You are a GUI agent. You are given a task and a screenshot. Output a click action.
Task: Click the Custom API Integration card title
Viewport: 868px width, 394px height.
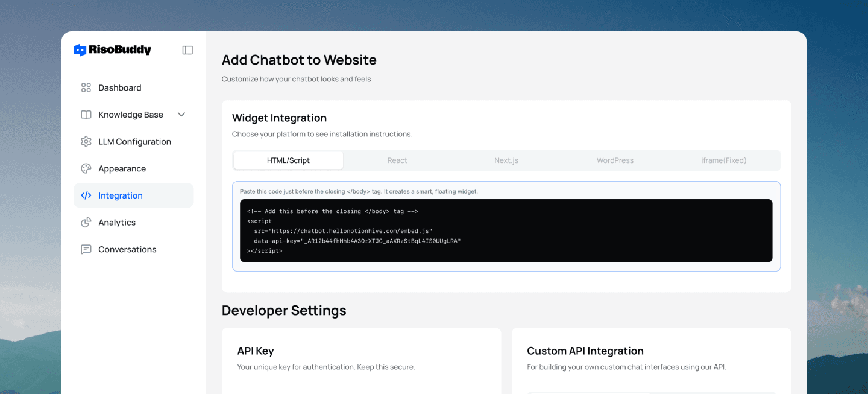(x=585, y=351)
